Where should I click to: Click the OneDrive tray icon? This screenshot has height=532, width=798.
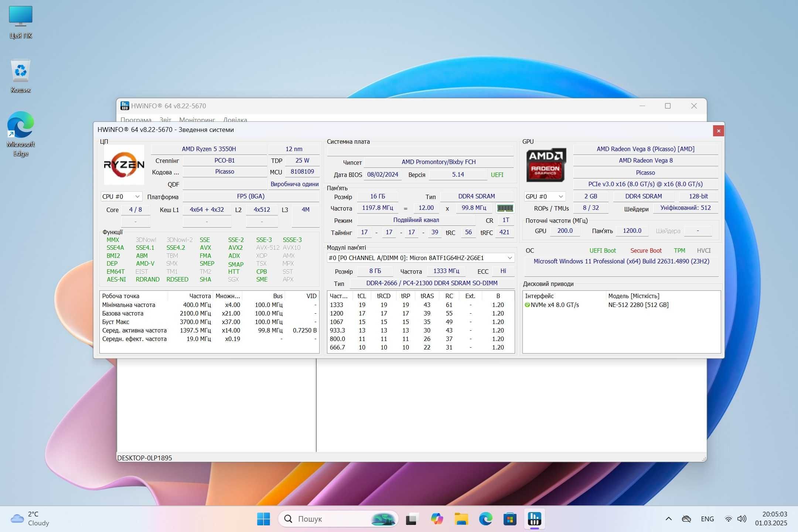coord(686,519)
